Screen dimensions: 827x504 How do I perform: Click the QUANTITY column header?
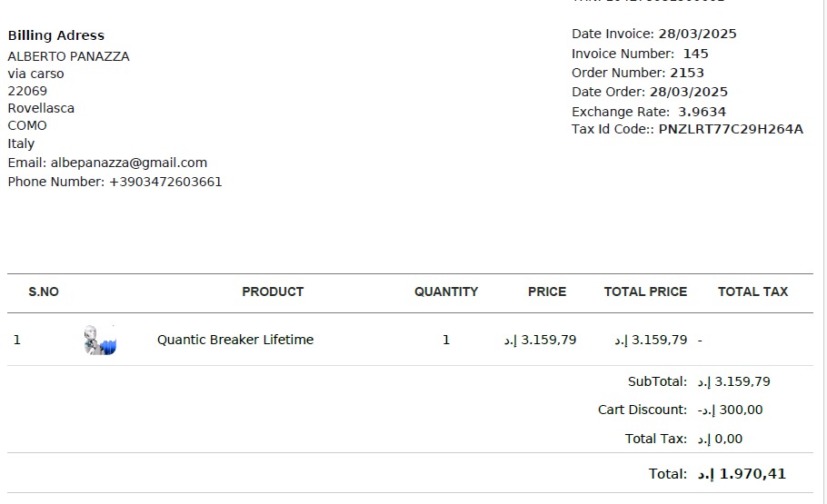tap(446, 292)
